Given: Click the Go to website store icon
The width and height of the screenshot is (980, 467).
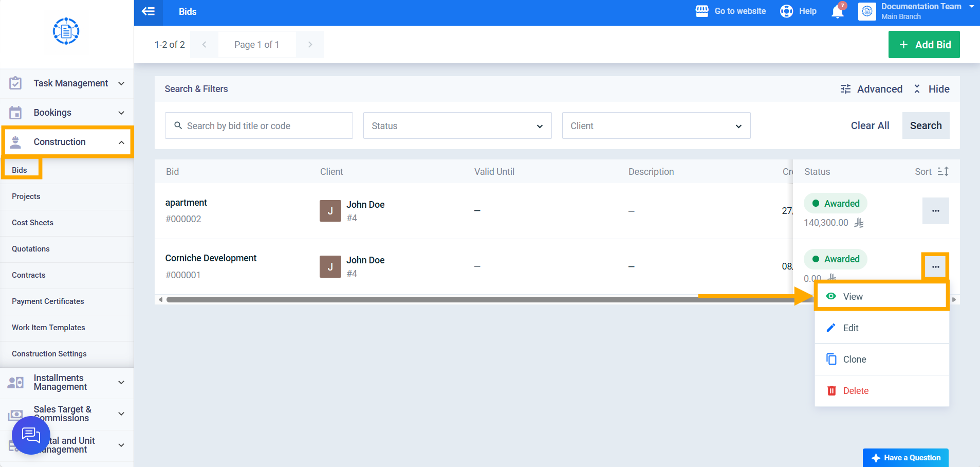Looking at the screenshot, I should tap(702, 11).
